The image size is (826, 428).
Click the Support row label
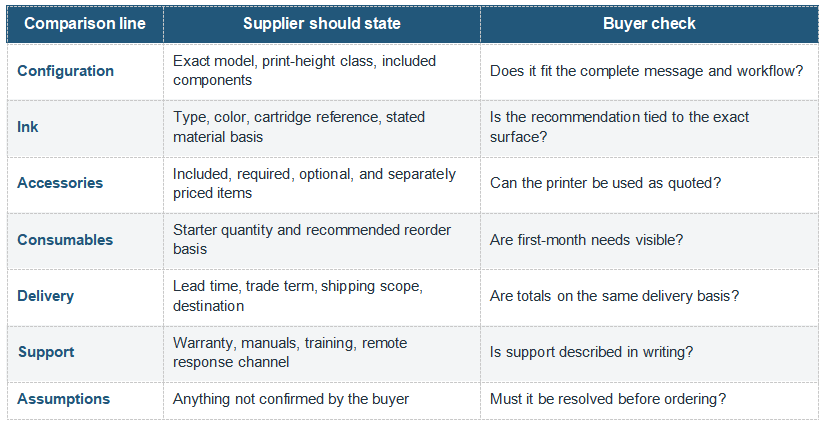coord(46,352)
